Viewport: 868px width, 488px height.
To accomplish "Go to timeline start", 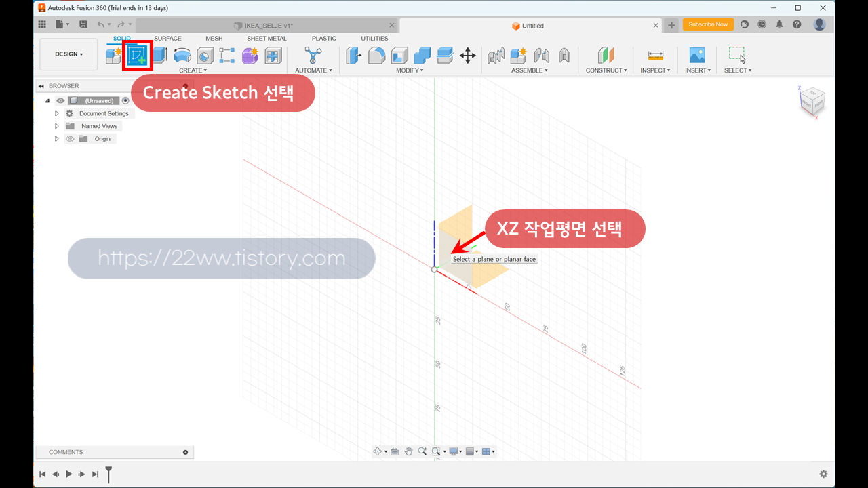I will pyautogui.click(x=42, y=474).
